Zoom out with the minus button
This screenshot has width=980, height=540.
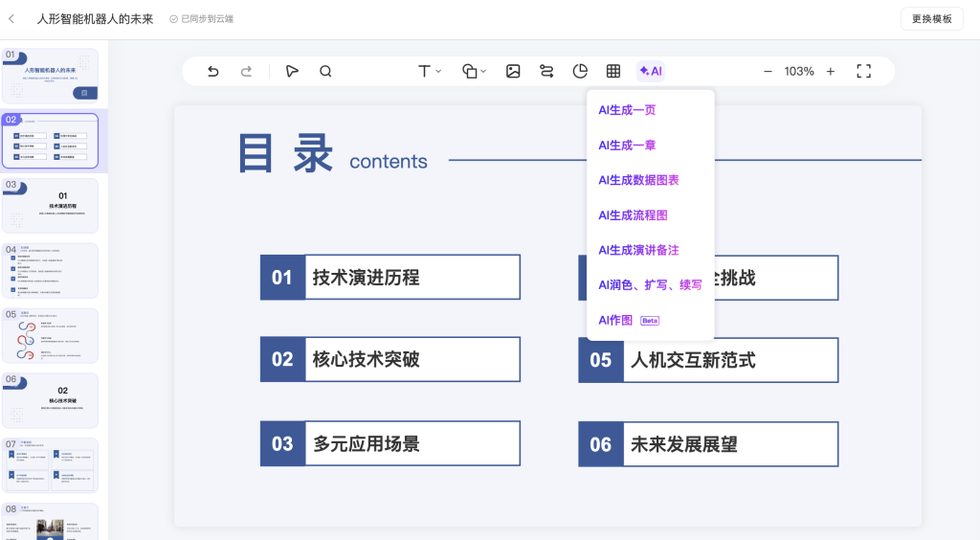tap(768, 71)
